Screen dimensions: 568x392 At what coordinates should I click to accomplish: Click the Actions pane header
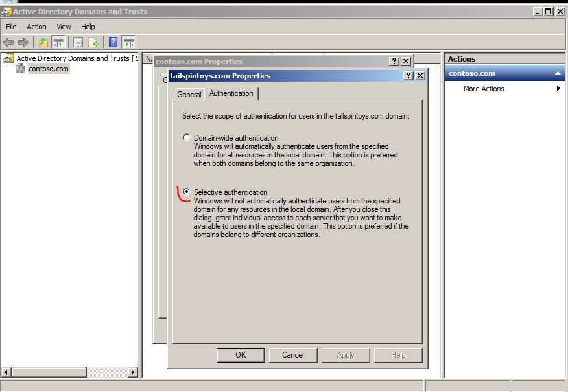pos(504,58)
